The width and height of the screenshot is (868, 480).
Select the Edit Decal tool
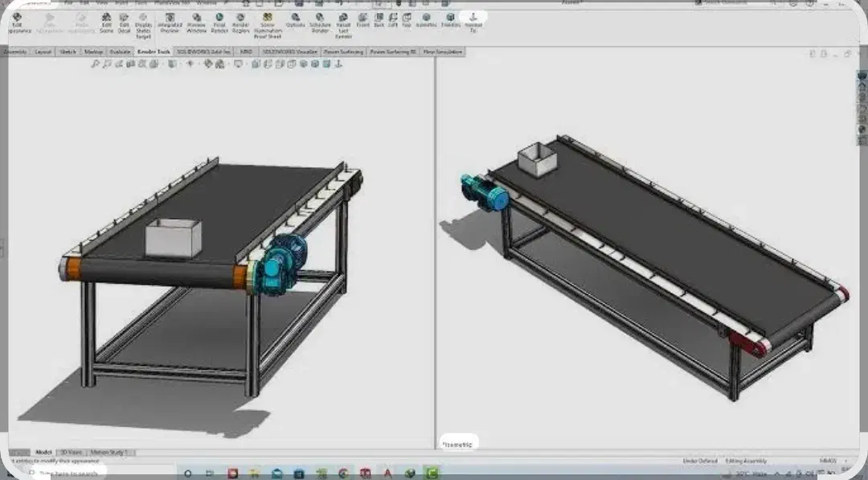(124, 22)
